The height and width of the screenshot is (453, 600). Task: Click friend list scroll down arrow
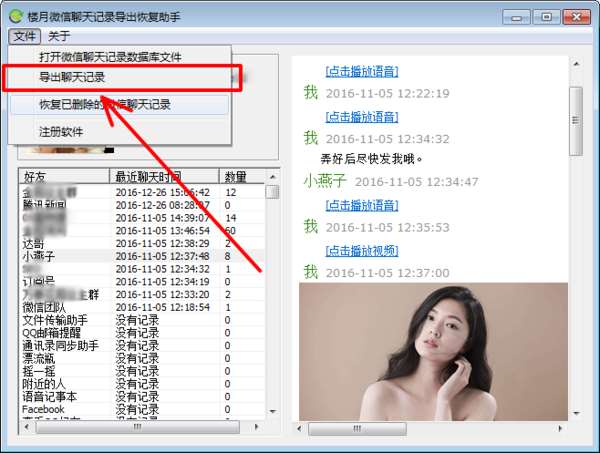pos(272,412)
